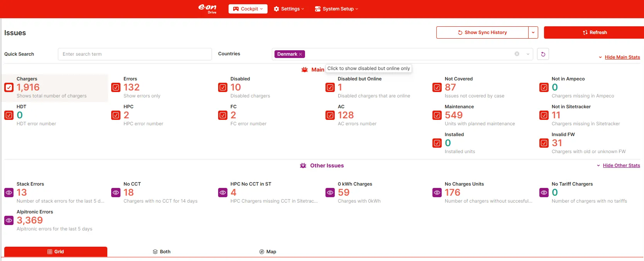Click the 132 errors count
This screenshot has width=644, height=261.
132,87
